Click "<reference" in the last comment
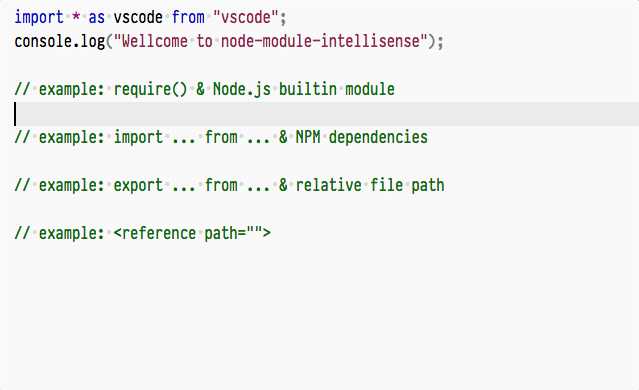Image resolution: width=639 pixels, height=390 pixels. pos(154,234)
